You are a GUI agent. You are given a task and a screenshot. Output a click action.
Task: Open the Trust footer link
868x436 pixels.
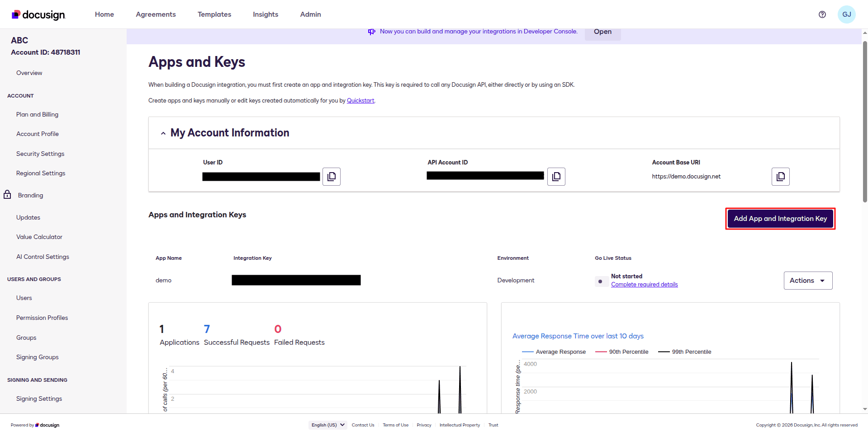click(493, 425)
